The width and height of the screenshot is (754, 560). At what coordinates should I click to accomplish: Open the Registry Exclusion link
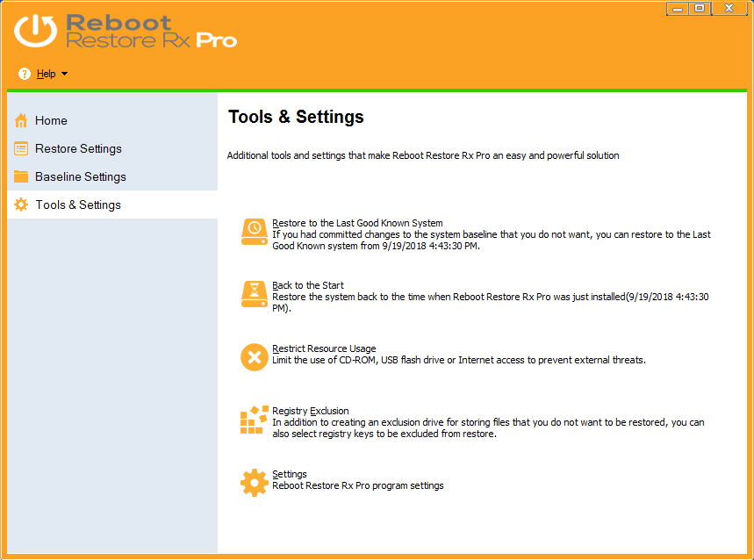click(x=310, y=411)
